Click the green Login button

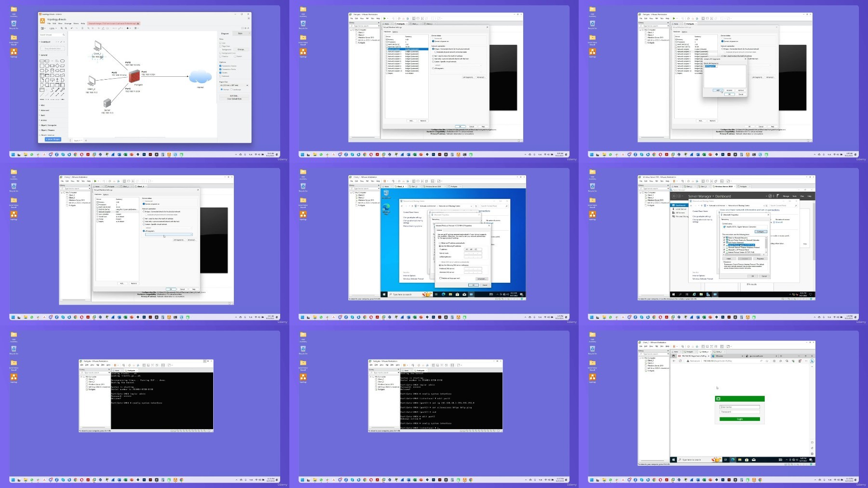(740, 419)
